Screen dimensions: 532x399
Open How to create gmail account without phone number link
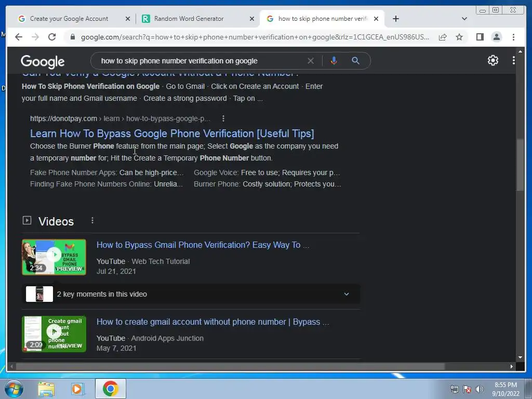pyautogui.click(x=212, y=322)
